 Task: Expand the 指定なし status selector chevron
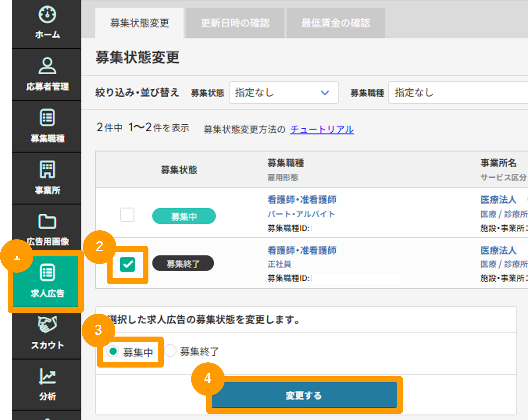325,93
